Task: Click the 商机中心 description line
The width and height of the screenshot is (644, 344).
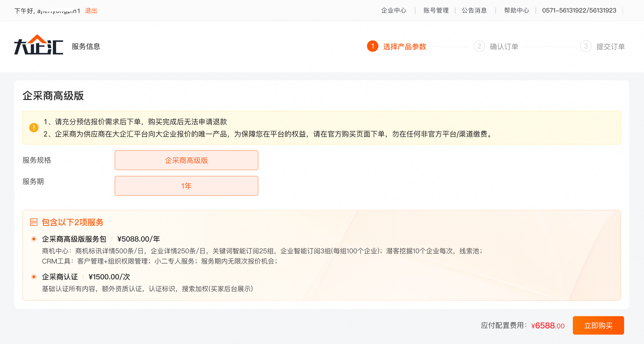Action: click(262, 251)
